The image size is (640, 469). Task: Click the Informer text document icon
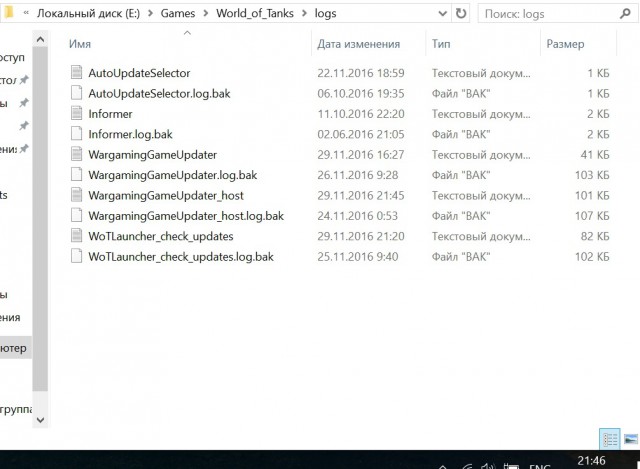76,113
